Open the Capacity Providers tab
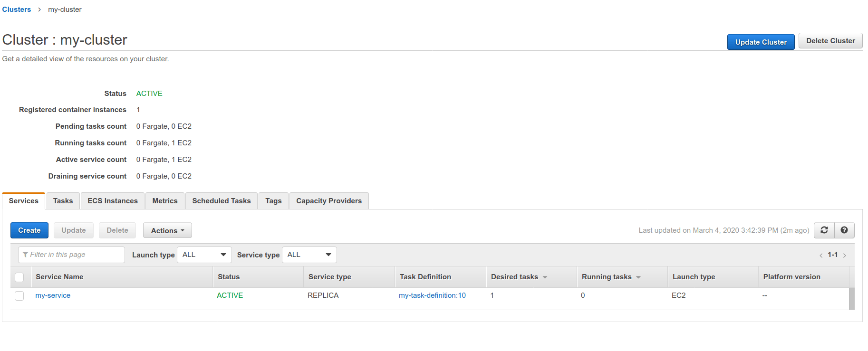The height and width of the screenshot is (351, 868). click(329, 201)
